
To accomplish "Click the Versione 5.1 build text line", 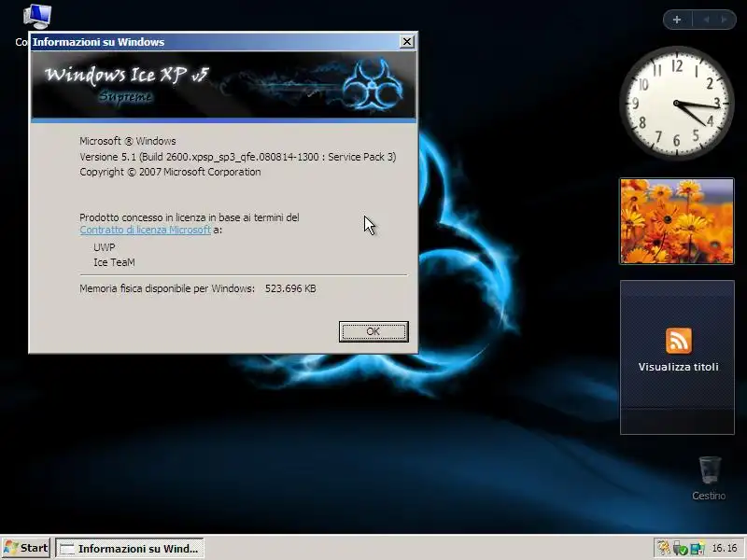I will pyautogui.click(x=238, y=157).
